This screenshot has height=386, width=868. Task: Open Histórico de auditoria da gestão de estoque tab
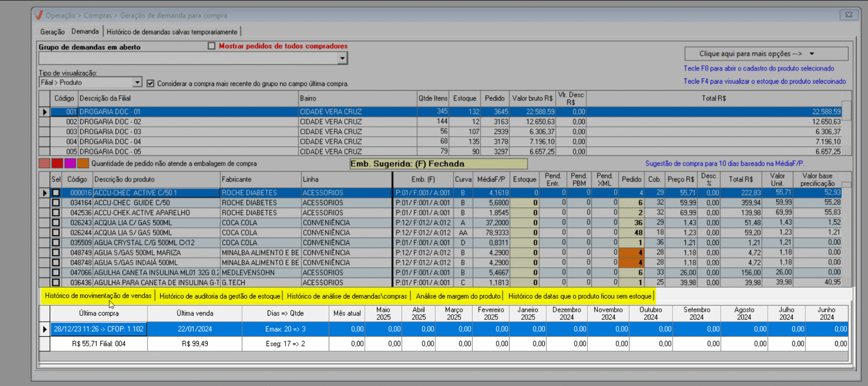[220, 296]
